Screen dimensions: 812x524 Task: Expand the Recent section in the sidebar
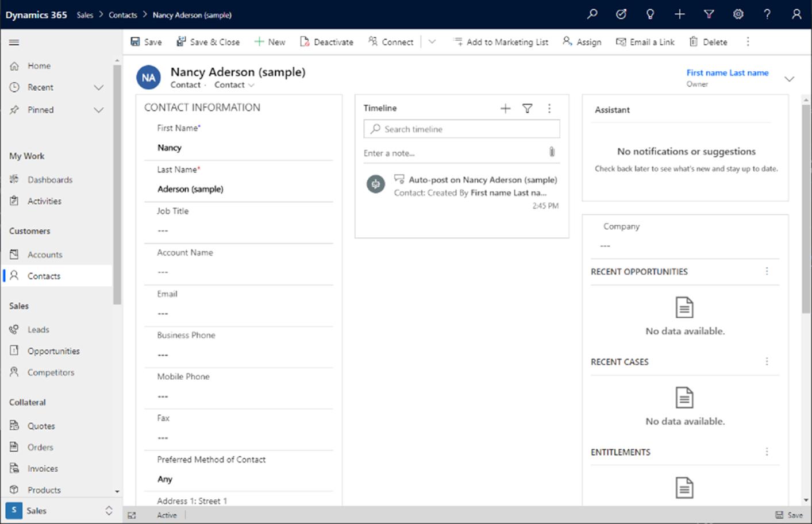(x=98, y=87)
